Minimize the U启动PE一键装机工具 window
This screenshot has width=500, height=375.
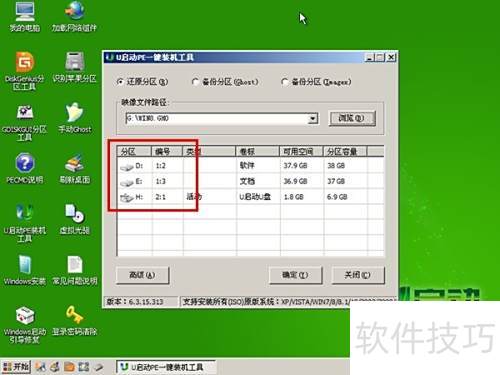coord(369,57)
